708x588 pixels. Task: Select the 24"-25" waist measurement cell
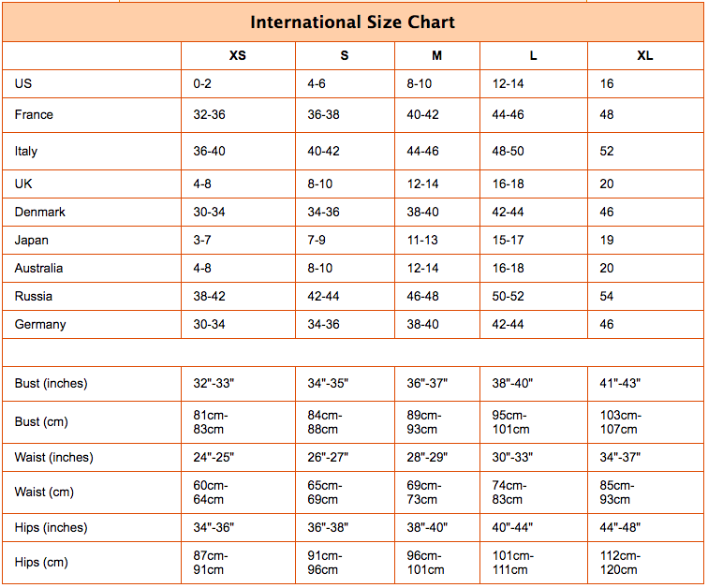[x=214, y=457]
